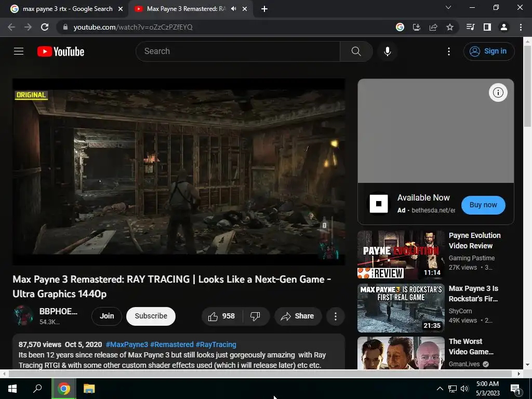The height and width of the screenshot is (399, 532).
Task: Dislike the video with thumbs down
Action: 256,316
